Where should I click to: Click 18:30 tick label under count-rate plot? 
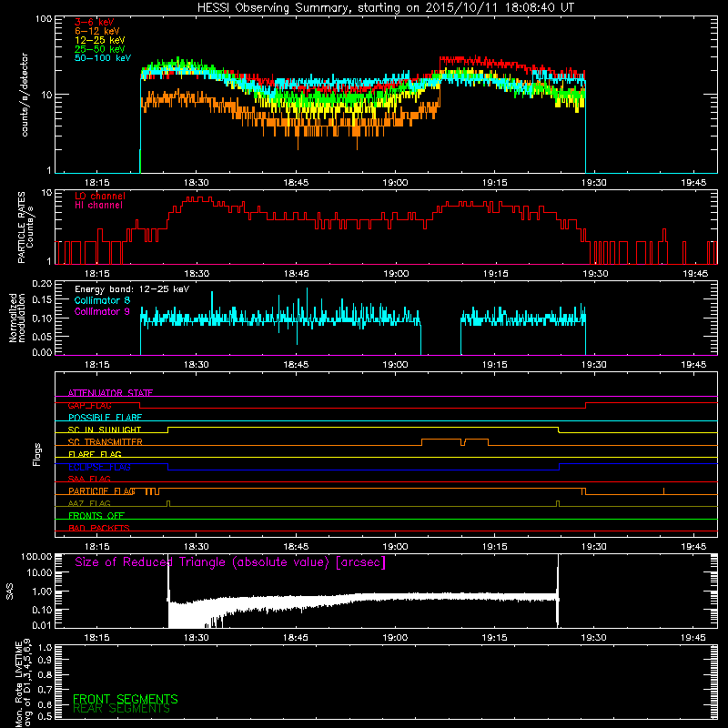pyautogui.click(x=197, y=183)
